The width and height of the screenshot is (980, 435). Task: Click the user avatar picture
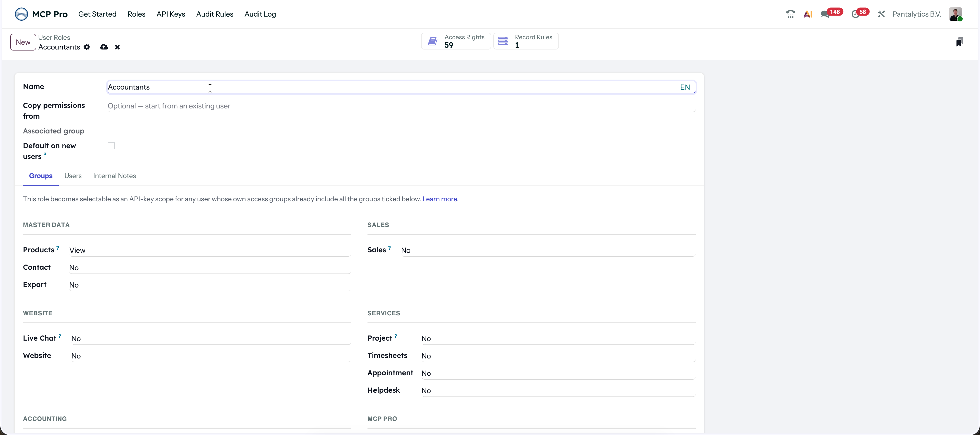coord(955,14)
